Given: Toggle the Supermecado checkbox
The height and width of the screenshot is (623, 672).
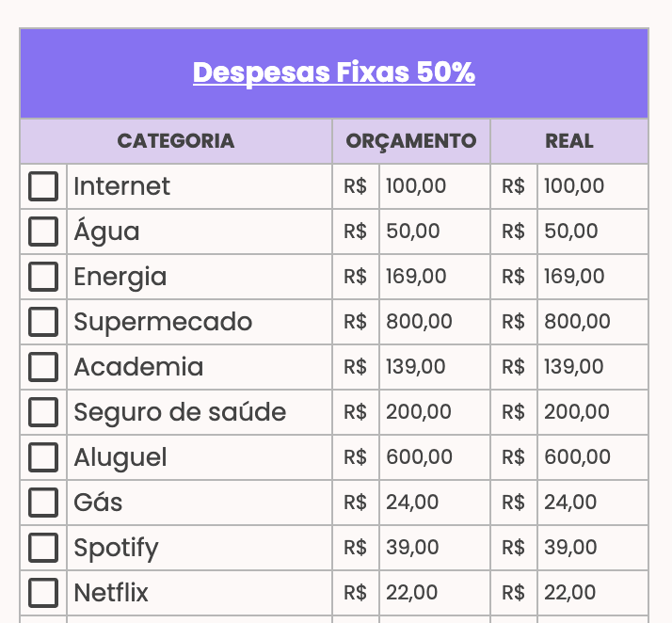Looking at the screenshot, I should click(x=43, y=322).
